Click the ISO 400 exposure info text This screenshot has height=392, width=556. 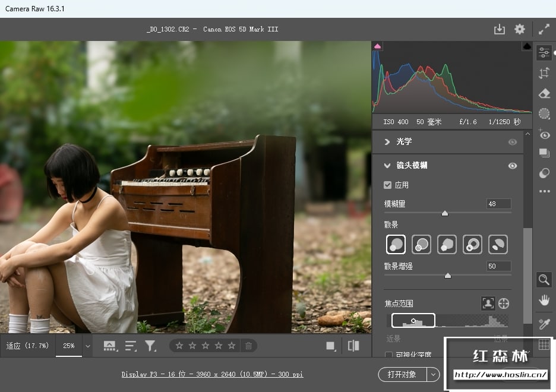396,122
